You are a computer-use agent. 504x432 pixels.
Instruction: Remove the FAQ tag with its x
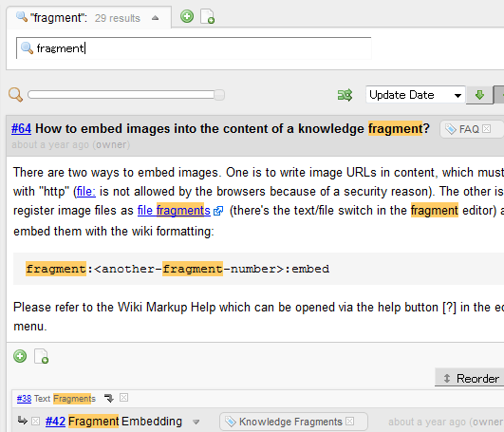pos(486,129)
